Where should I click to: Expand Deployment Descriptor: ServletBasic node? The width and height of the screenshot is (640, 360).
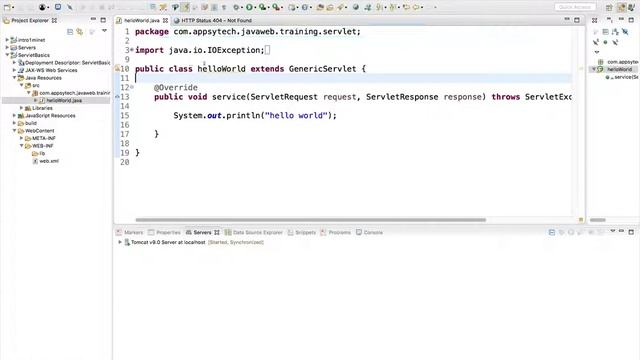[14, 62]
